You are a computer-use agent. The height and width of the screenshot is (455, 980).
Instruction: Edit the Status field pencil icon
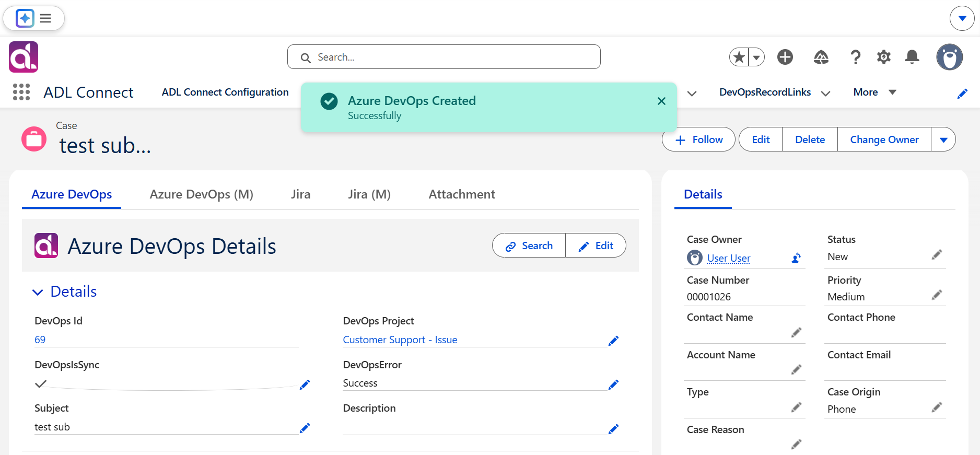(x=937, y=255)
